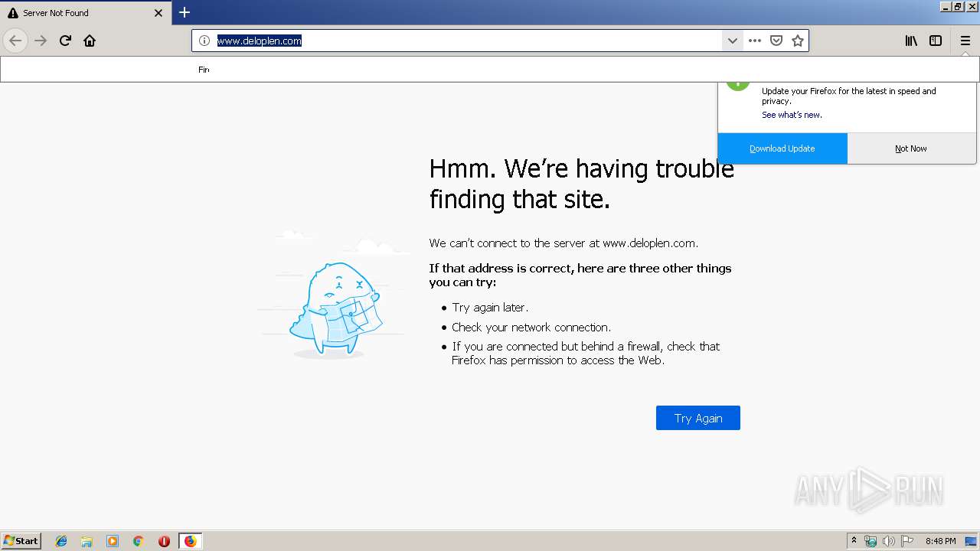Close the Server Not Found tab
Viewport: 980px width, 551px height.
[158, 13]
